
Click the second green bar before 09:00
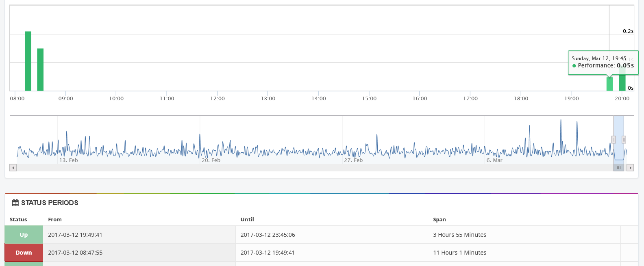click(x=40, y=69)
